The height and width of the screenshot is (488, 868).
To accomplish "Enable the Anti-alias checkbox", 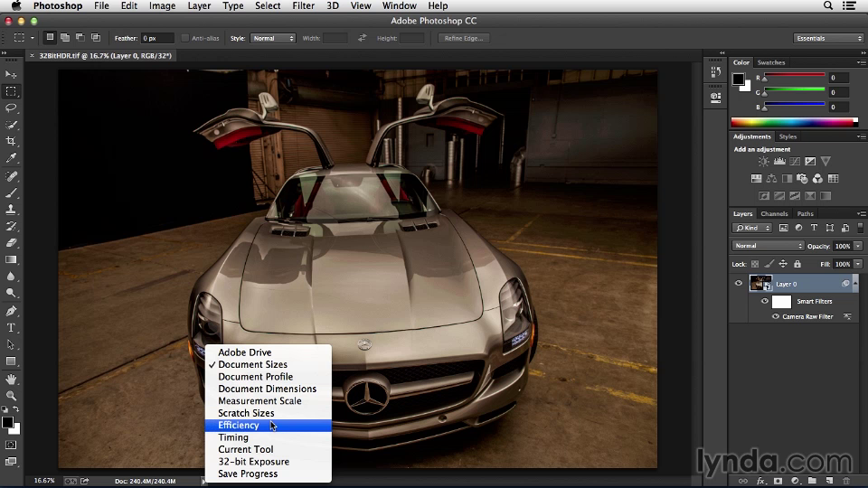I will [x=185, y=38].
